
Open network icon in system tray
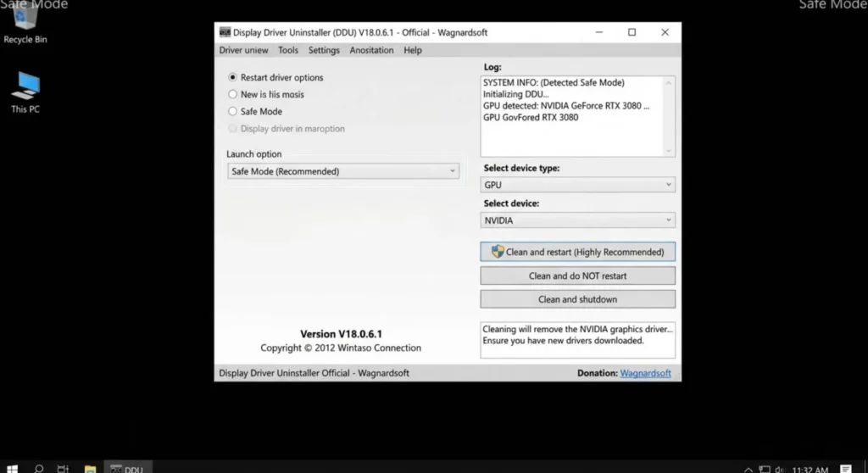(765, 470)
